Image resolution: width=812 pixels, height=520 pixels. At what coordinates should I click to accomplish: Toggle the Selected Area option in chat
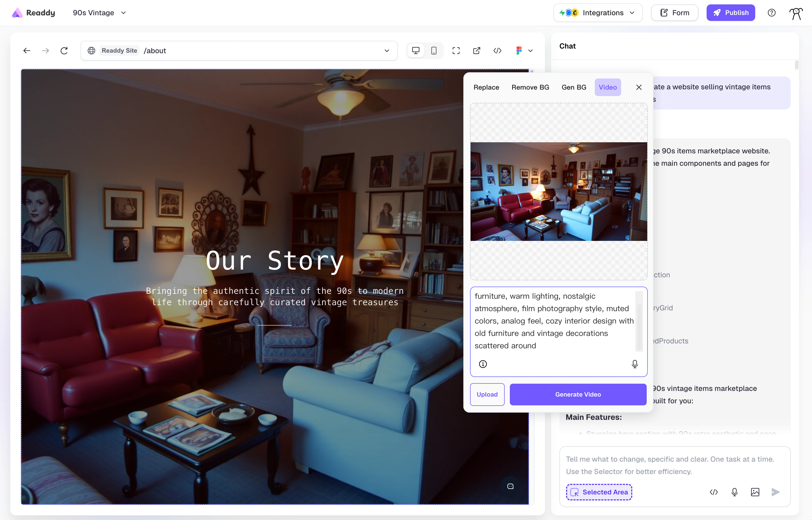599,492
